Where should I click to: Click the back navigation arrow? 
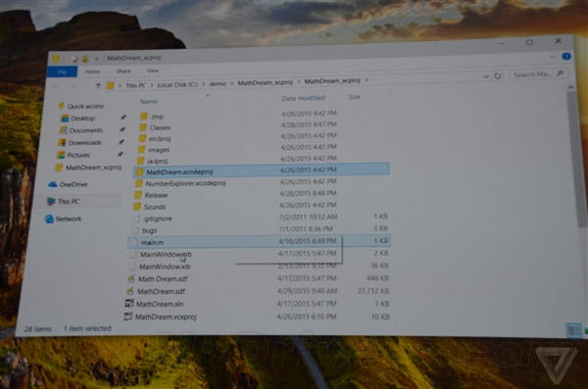pyautogui.click(x=56, y=87)
